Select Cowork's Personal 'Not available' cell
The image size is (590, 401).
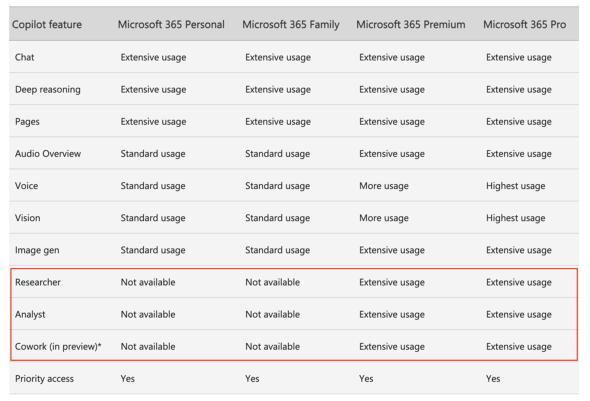pyautogui.click(x=148, y=346)
